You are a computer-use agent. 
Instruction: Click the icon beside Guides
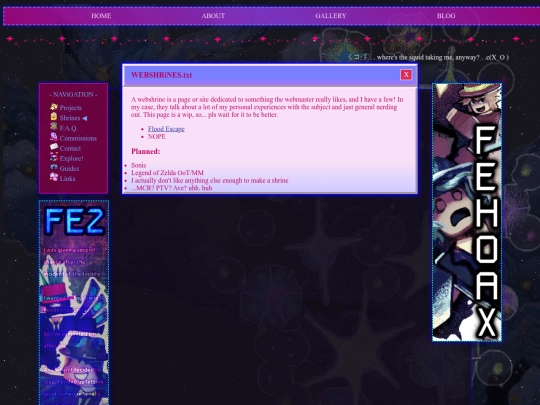pos(54,167)
